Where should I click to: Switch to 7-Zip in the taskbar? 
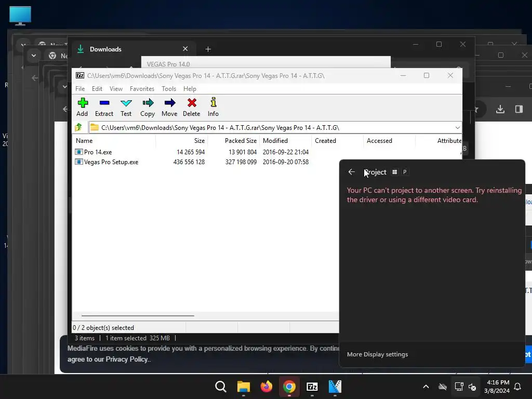pyautogui.click(x=312, y=387)
